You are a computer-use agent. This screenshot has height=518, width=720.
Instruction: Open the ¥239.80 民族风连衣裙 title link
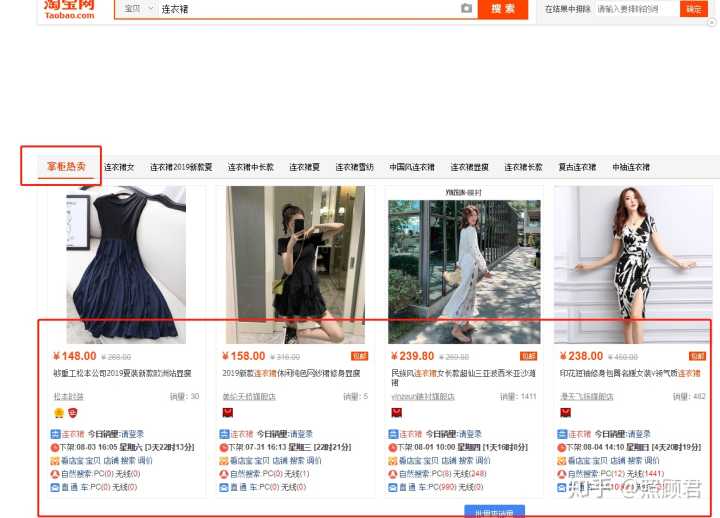pos(464,377)
